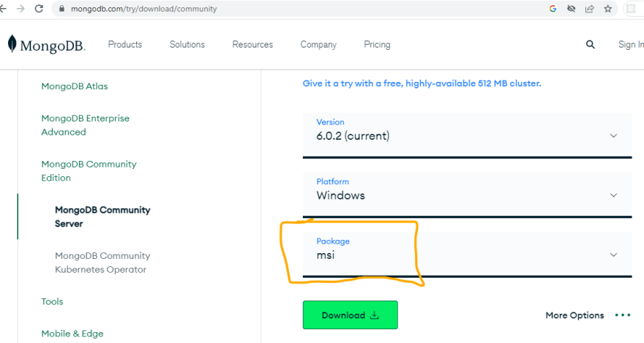Click the free 512 MB cluster link
This screenshot has height=343, width=644.
coord(422,83)
